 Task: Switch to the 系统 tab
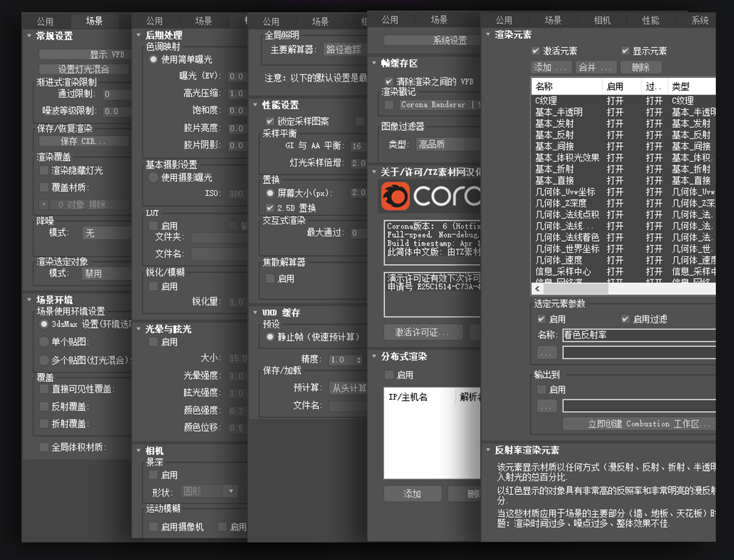point(700,20)
